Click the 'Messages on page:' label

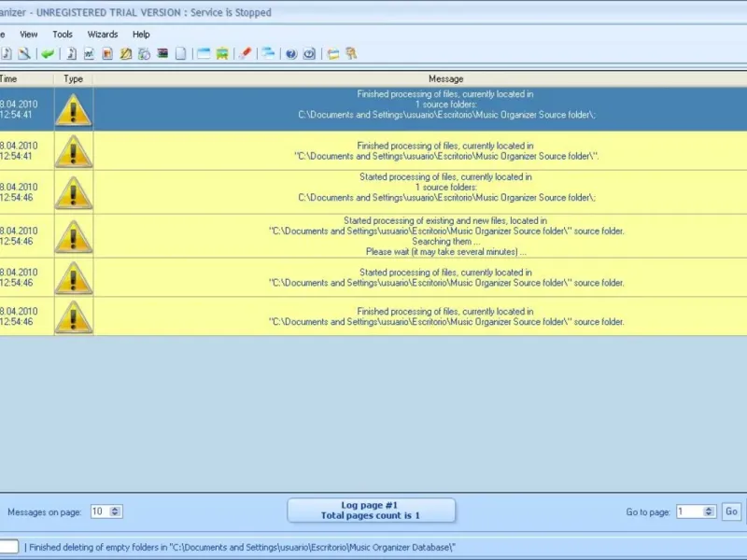[44, 512]
